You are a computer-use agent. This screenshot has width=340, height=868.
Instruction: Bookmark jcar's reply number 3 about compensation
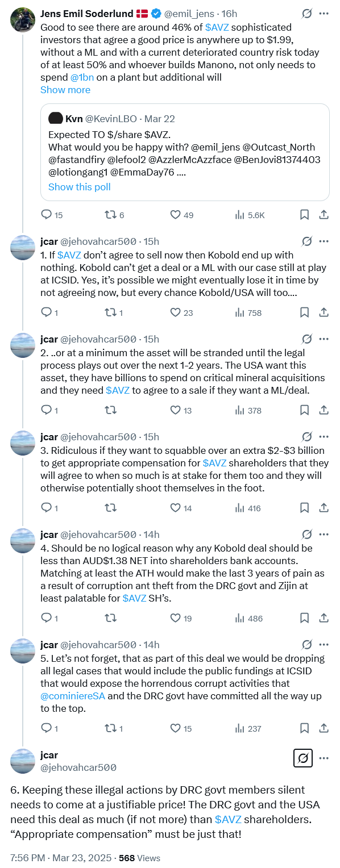tap(305, 508)
